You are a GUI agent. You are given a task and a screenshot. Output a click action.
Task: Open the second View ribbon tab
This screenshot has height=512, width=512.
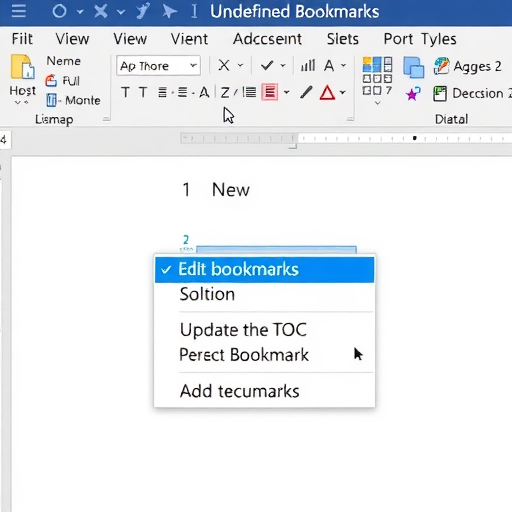(130, 39)
